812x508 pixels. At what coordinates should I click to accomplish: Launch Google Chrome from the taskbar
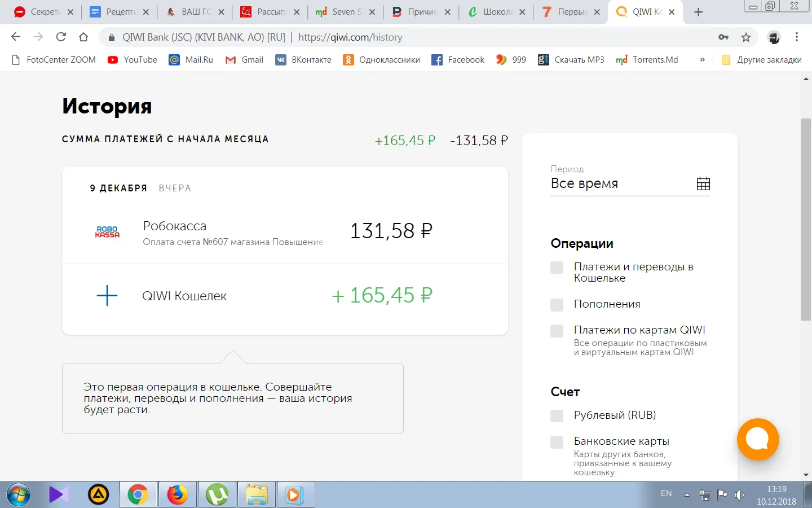(x=138, y=495)
